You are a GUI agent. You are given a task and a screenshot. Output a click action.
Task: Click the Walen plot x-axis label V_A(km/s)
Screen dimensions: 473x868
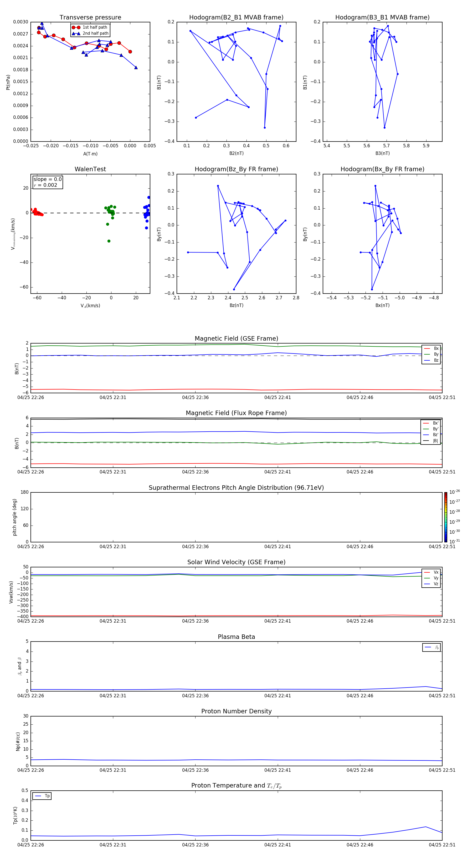pyautogui.click(x=90, y=306)
